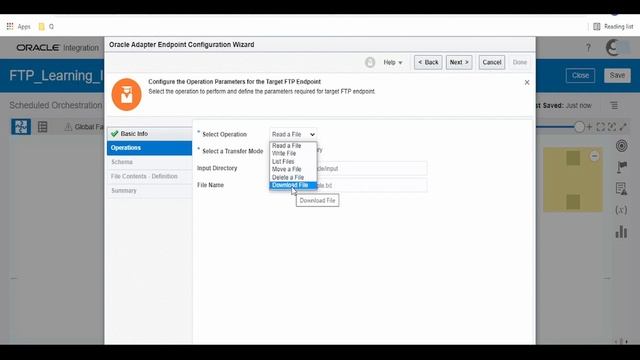Focus the Input Directory field
This screenshot has height=360, width=640.
pos(349,169)
